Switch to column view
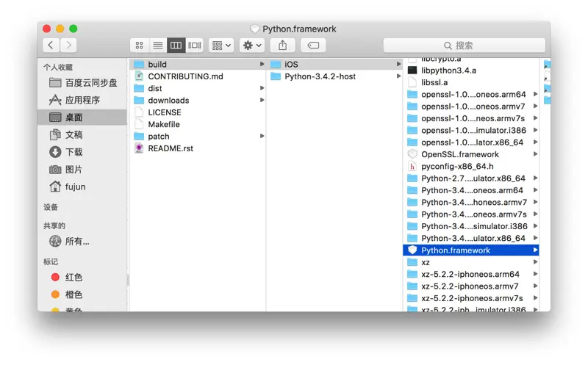588x365 pixels. coord(176,46)
